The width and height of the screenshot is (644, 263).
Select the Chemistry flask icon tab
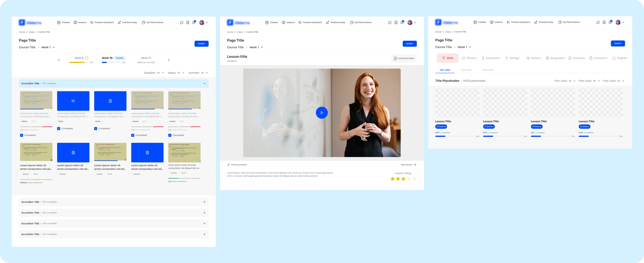tap(483, 58)
